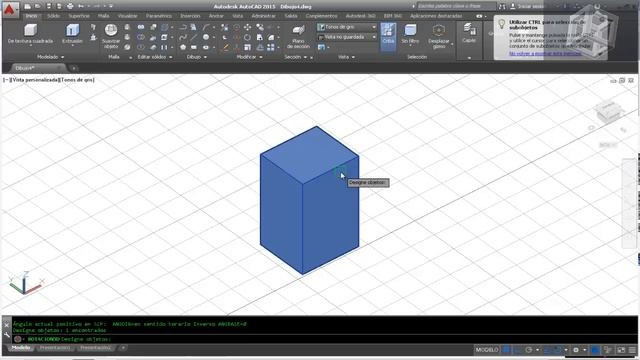Click the Undo arrow in quick access toolbar
This screenshot has width=640, height=360.
click(81, 6)
